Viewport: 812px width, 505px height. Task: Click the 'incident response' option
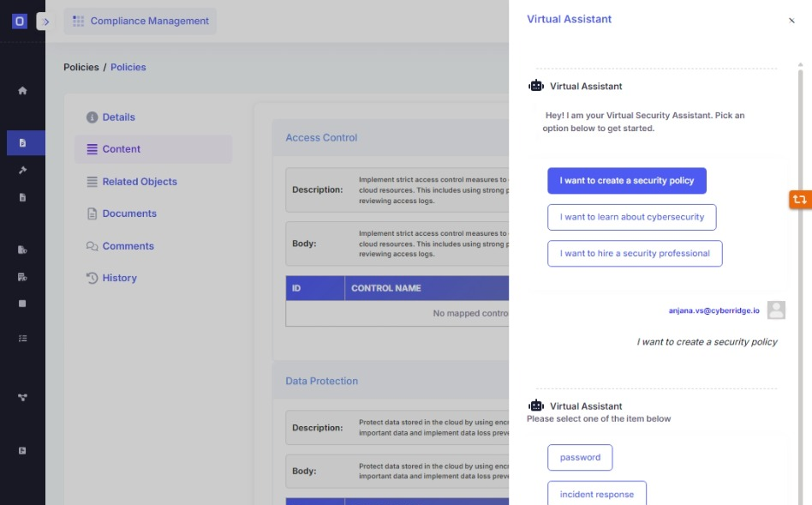[x=597, y=493]
